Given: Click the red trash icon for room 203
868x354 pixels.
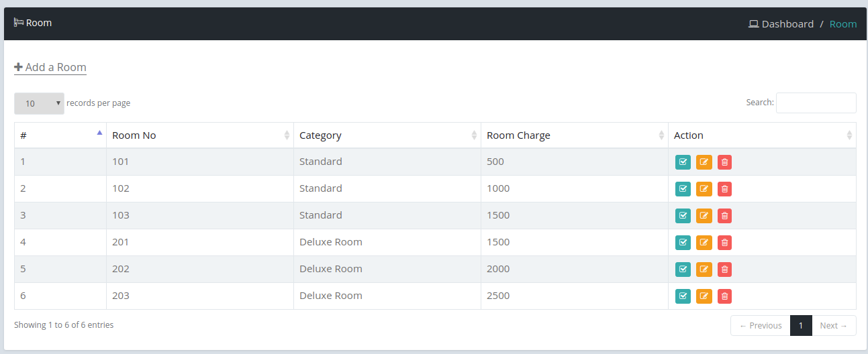Looking at the screenshot, I should tap(724, 296).
